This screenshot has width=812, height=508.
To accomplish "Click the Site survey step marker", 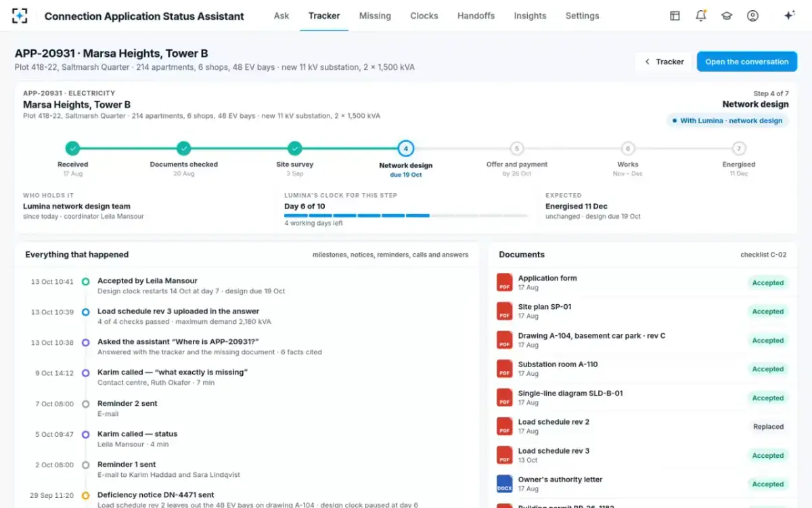I will pos(294,148).
